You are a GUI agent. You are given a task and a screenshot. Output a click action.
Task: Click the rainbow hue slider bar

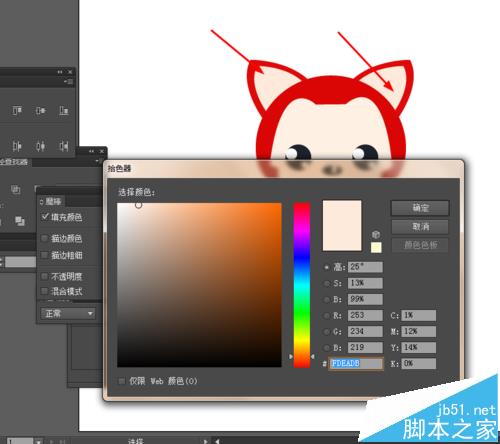pyautogui.click(x=302, y=285)
